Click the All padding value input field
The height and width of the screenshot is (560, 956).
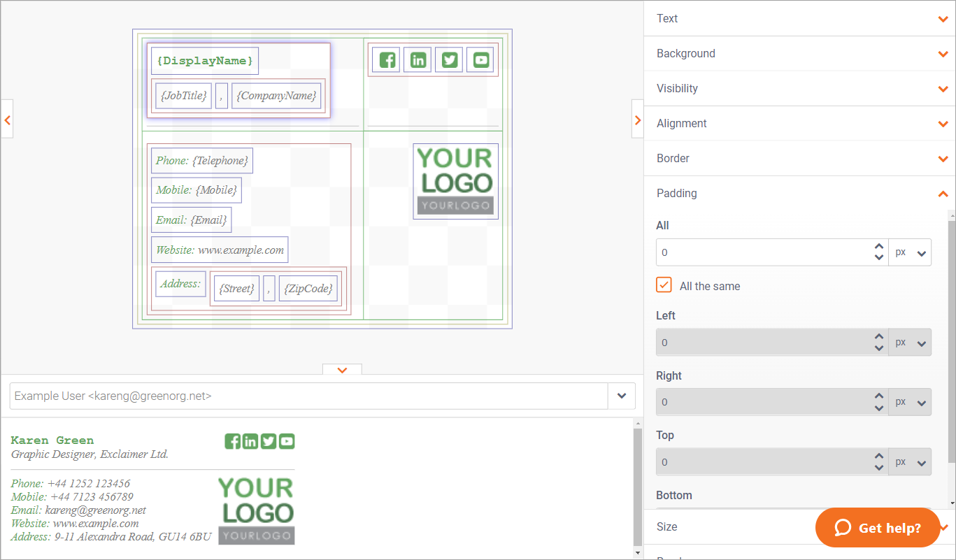762,252
